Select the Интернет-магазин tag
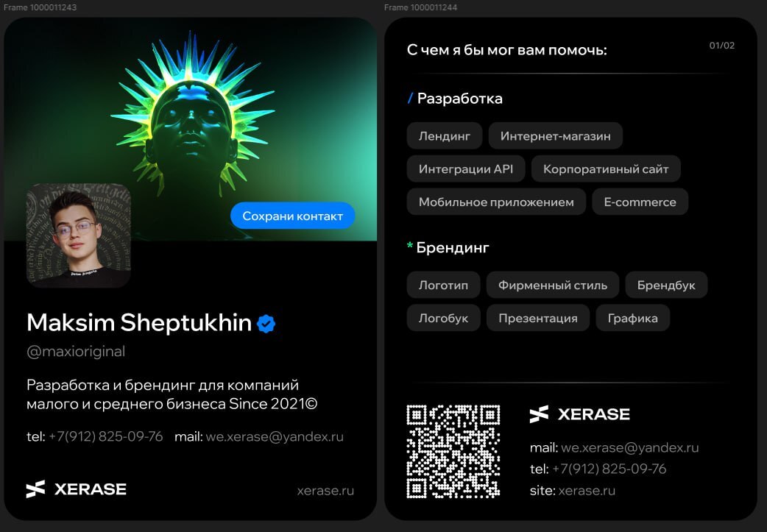Image resolution: width=767 pixels, height=532 pixels. pyautogui.click(x=555, y=136)
